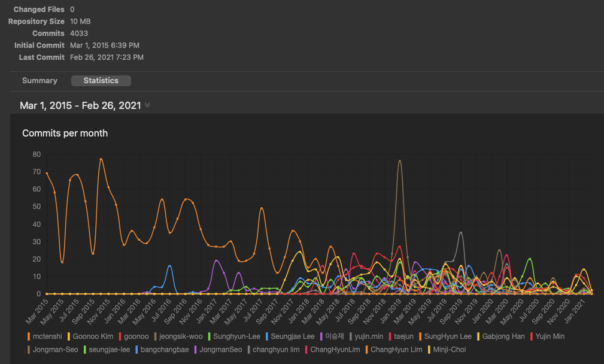Screen dimensions: 604x364
Task: Select bangchangbae legend entry
Action: [x=162, y=350]
